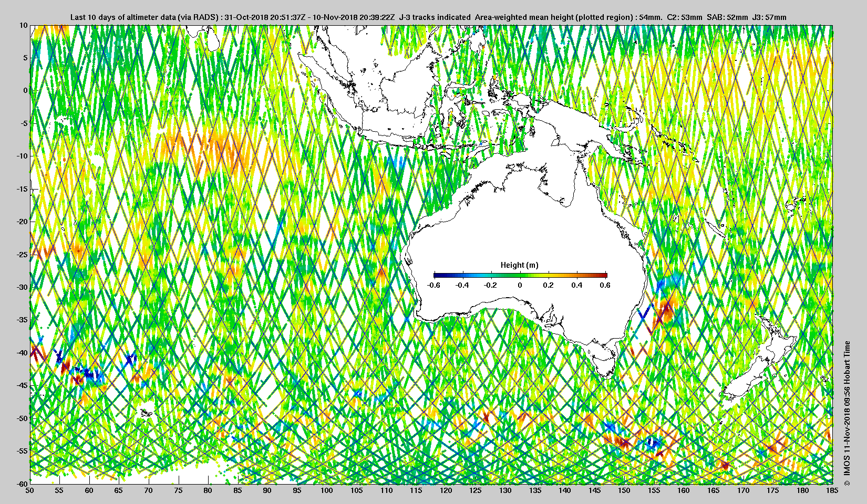Viewport: 867px width, 504px height.
Task: Click longitude axis label '185'
Action: (x=832, y=490)
